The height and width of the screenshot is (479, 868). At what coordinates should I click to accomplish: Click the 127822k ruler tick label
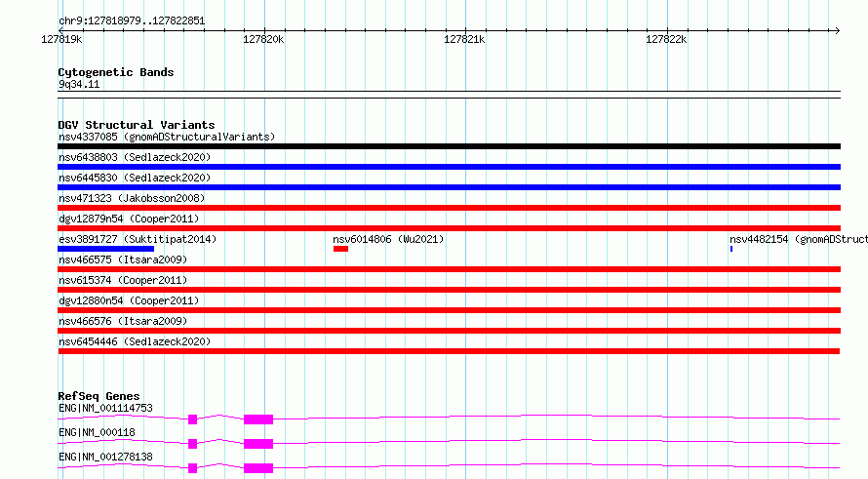click(x=666, y=39)
